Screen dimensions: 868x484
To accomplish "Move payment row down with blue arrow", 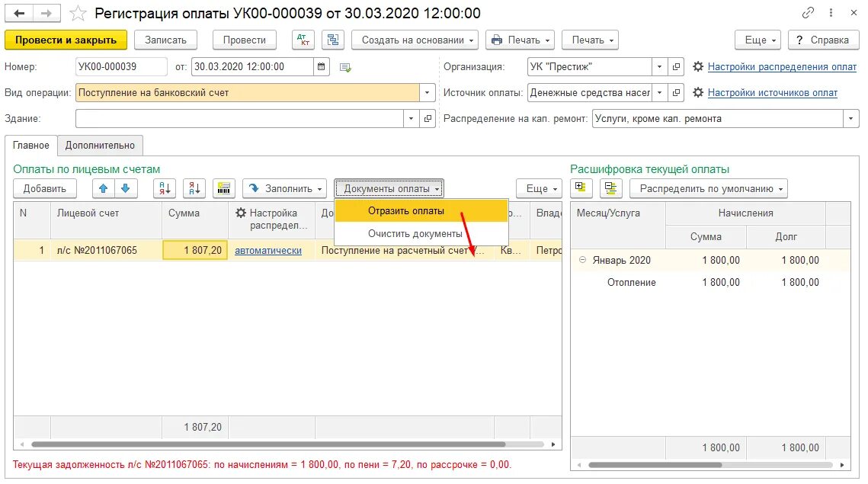I will click(126, 188).
